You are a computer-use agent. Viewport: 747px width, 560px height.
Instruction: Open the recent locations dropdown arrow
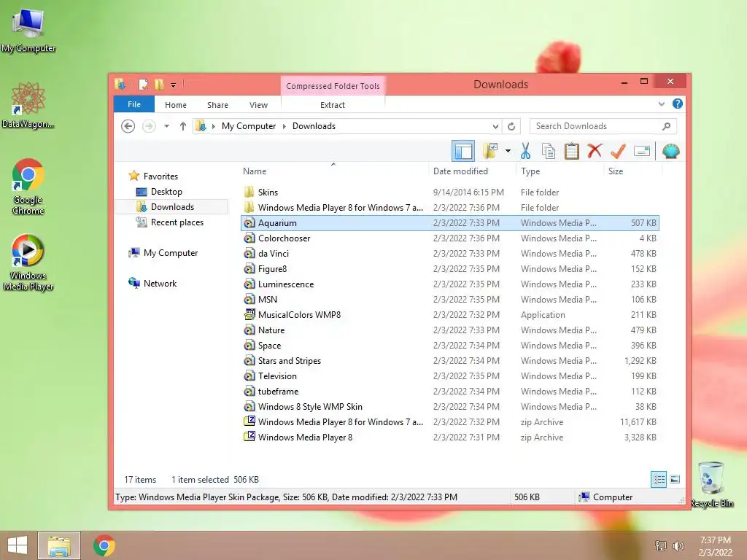[x=166, y=126]
